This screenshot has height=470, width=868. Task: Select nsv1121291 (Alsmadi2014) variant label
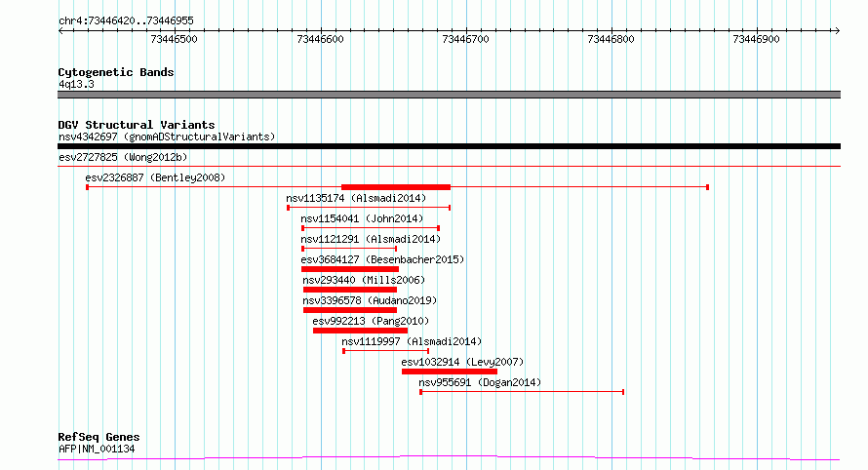click(x=371, y=239)
